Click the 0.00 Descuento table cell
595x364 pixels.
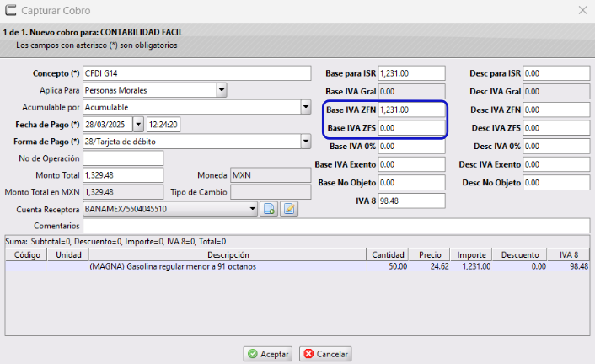[539, 266]
